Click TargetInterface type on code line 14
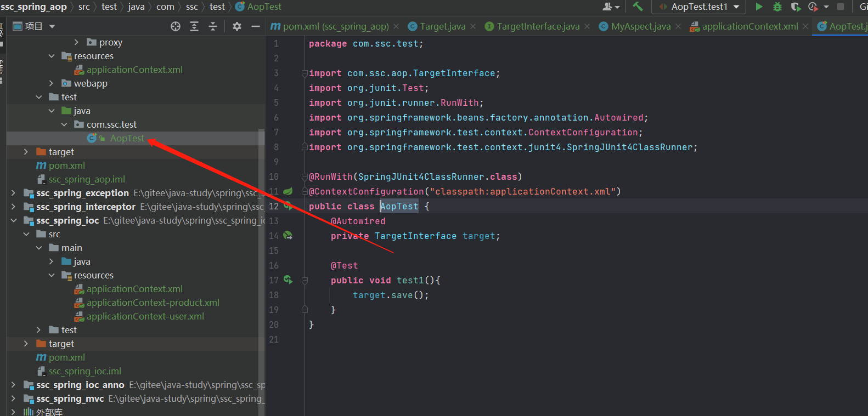Screen dimensions: 868x416 click(415, 236)
